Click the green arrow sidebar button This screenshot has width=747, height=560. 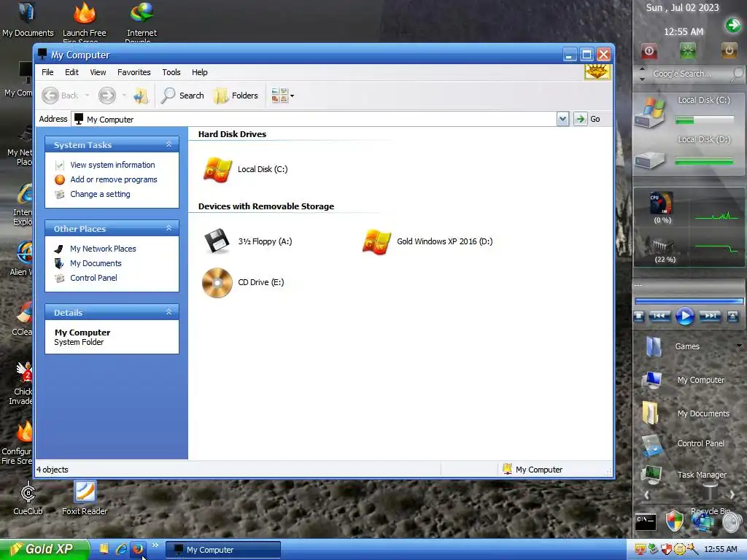tap(733, 25)
